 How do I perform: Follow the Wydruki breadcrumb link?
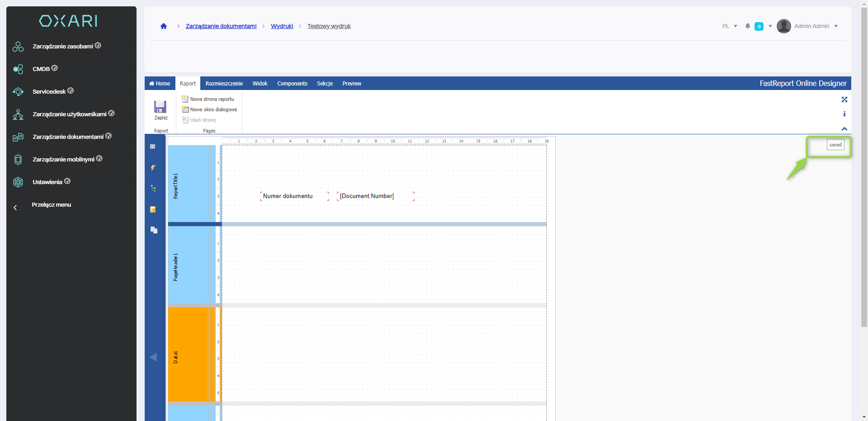click(282, 26)
